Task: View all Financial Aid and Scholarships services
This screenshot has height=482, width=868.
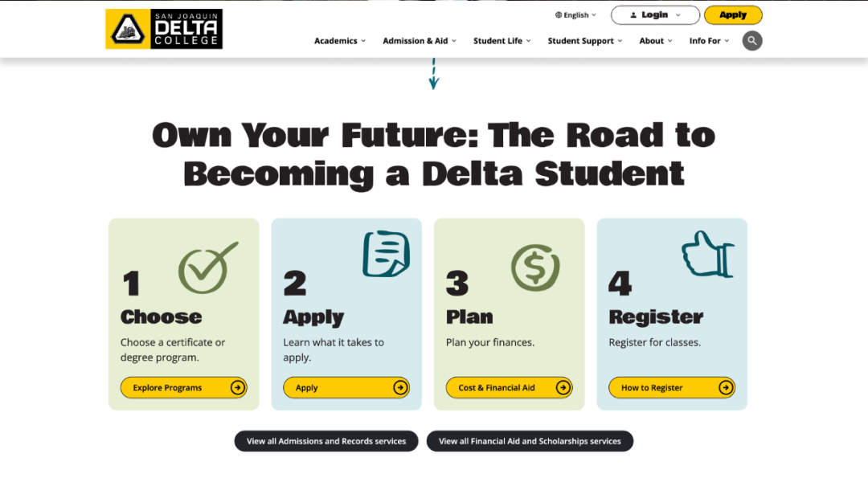Action: click(x=530, y=441)
